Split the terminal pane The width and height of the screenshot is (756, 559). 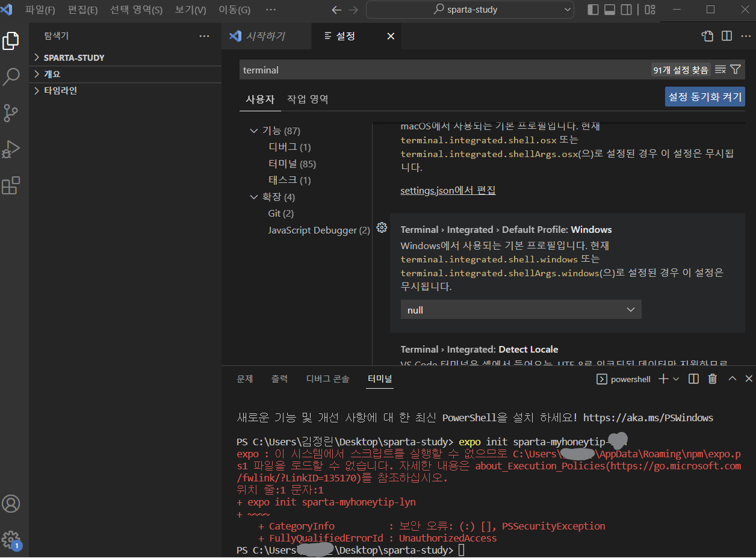(x=693, y=378)
